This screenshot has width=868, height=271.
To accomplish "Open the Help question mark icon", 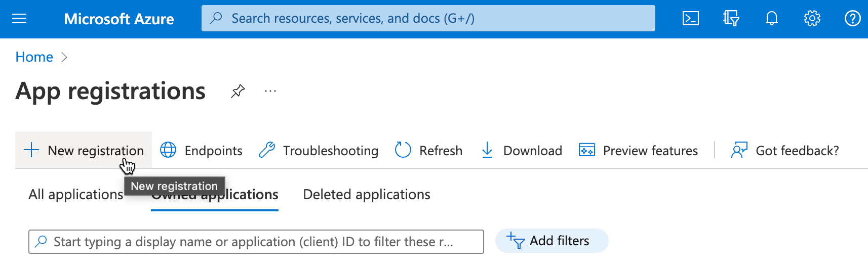I will (x=852, y=19).
